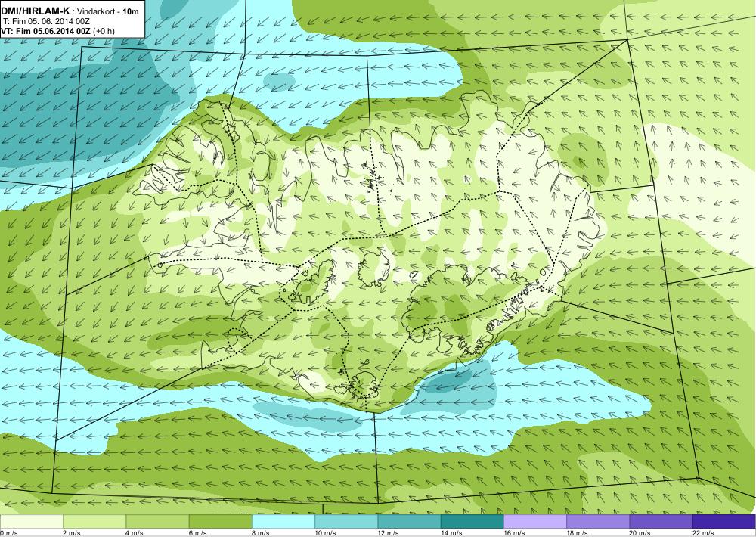Click the 14–16 m/s dark teal swatch
This screenshot has width=756, height=537.
click(472, 522)
